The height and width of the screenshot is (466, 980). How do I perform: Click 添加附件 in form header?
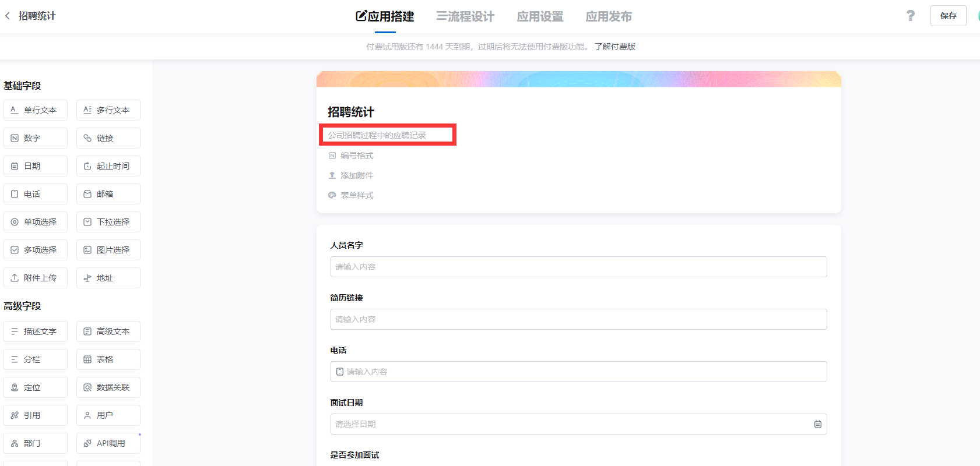(x=351, y=175)
